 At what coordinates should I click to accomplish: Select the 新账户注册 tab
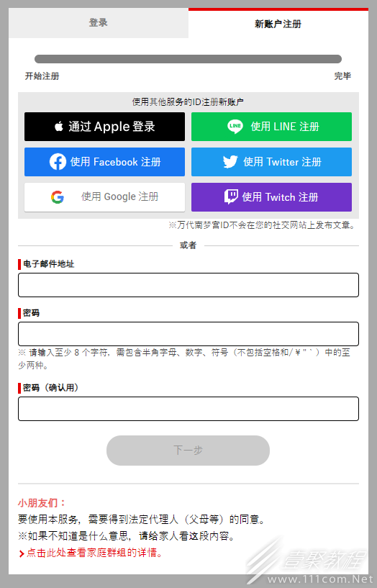[278, 23]
